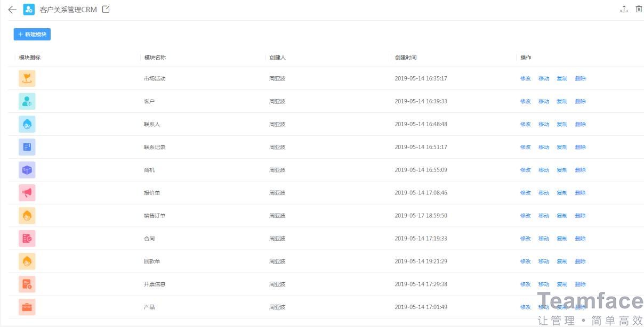Click the 客户关系管理CRM app icon
This screenshot has width=644, height=327.
tap(29, 10)
